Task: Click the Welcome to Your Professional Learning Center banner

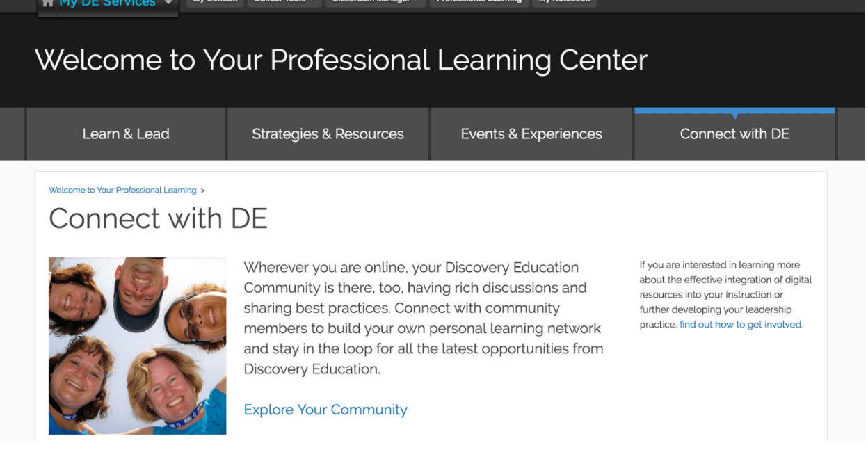Action: coord(343,61)
